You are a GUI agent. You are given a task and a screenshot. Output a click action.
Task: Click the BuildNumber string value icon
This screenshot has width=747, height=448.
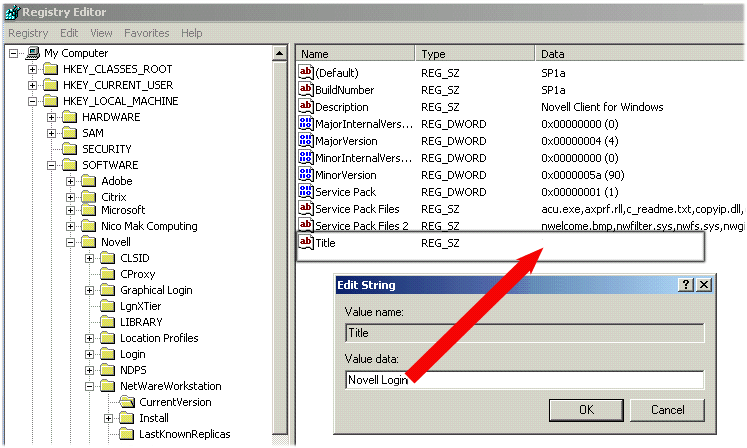pos(306,89)
